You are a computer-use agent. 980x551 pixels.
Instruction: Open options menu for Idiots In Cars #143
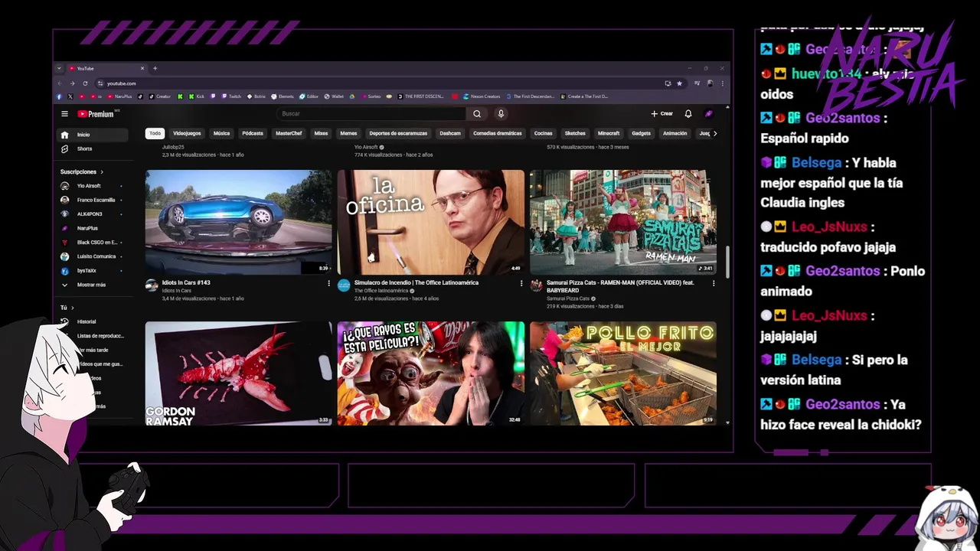pyautogui.click(x=329, y=283)
